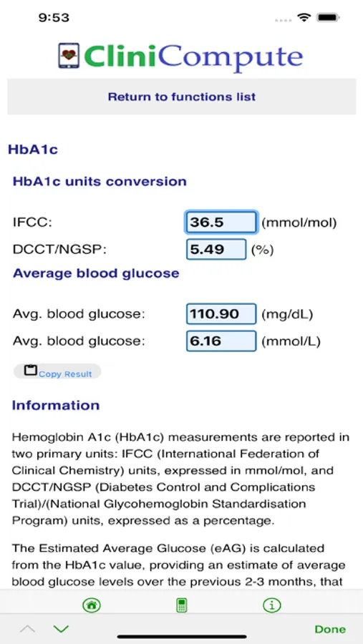
Task: Select the avg. blood glucose mg/dL field
Action: [221, 314]
